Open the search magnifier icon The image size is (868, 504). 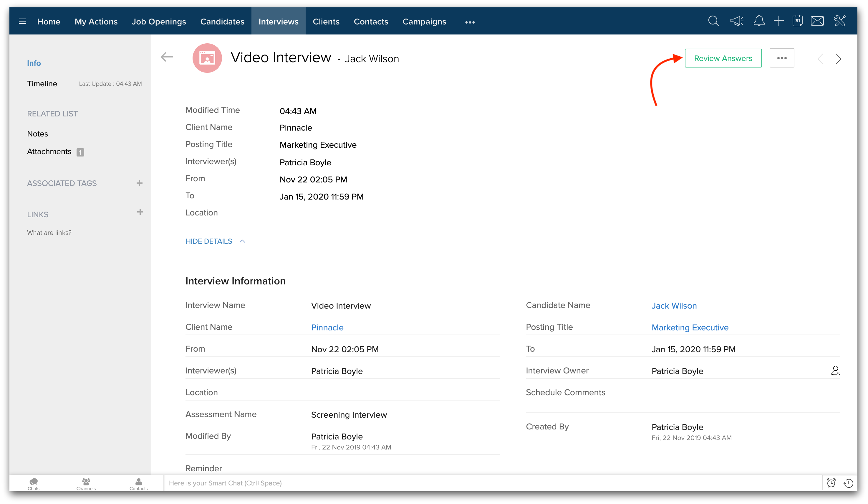tap(713, 22)
